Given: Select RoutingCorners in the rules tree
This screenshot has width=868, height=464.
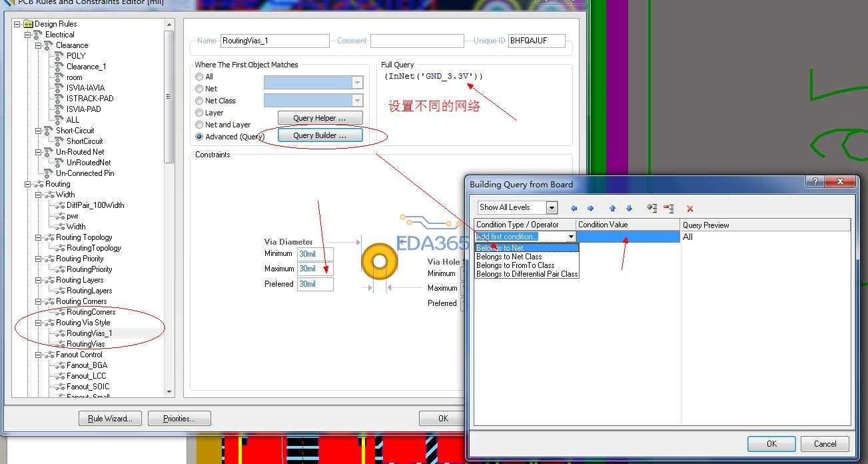Looking at the screenshot, I should 91,312.
